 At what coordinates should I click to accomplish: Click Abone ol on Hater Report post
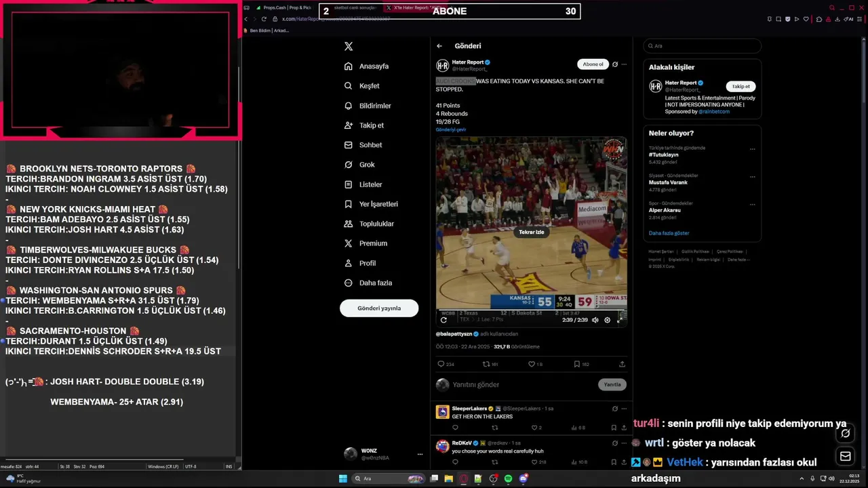point(593,64)
